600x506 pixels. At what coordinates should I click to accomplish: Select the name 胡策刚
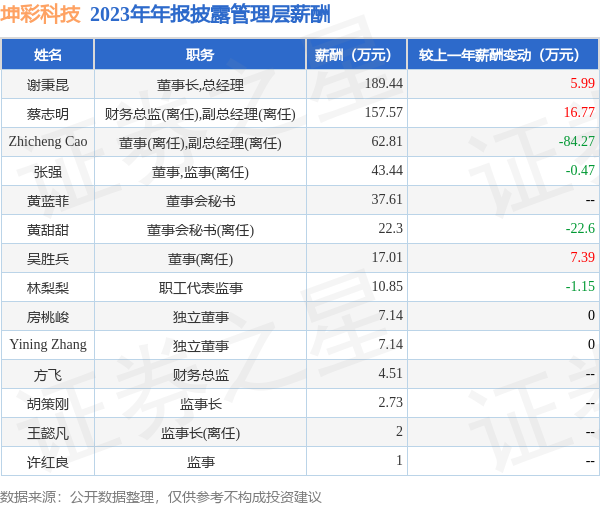click(48, 404)
